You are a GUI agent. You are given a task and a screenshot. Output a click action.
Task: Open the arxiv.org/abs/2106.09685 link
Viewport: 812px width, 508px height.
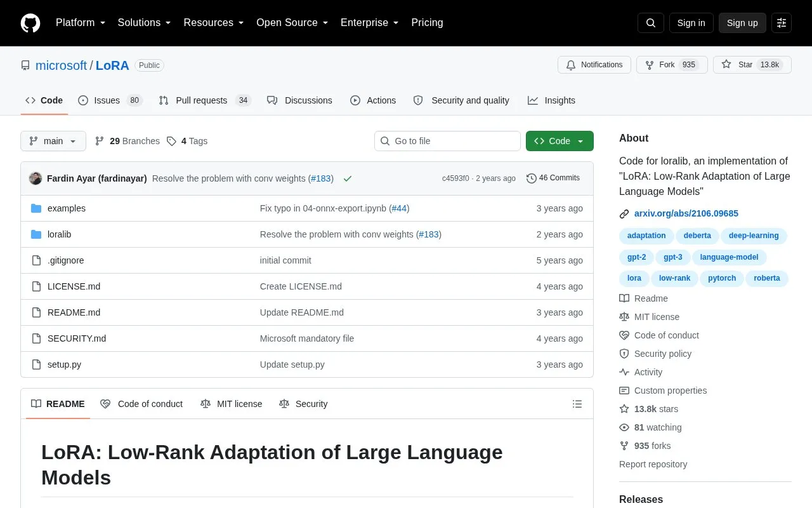[x=686, y=214]
